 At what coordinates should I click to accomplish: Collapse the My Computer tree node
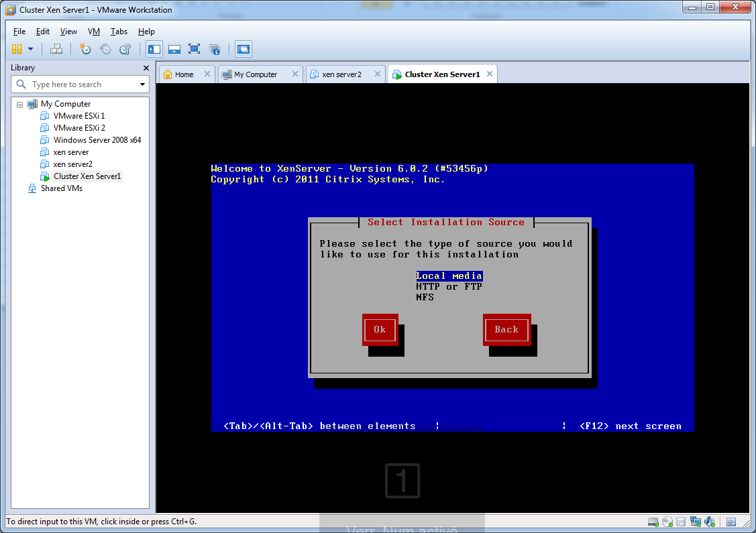[x=20, y=105]
